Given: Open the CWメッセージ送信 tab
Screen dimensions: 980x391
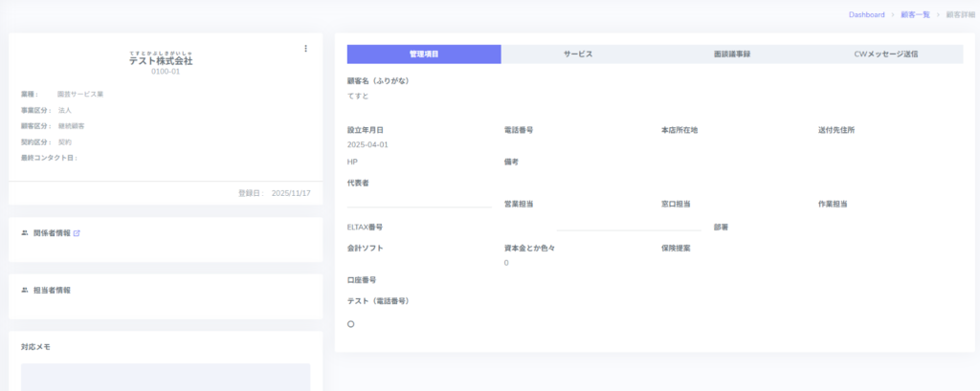Looking at the screenshot, I should (885, 54).
